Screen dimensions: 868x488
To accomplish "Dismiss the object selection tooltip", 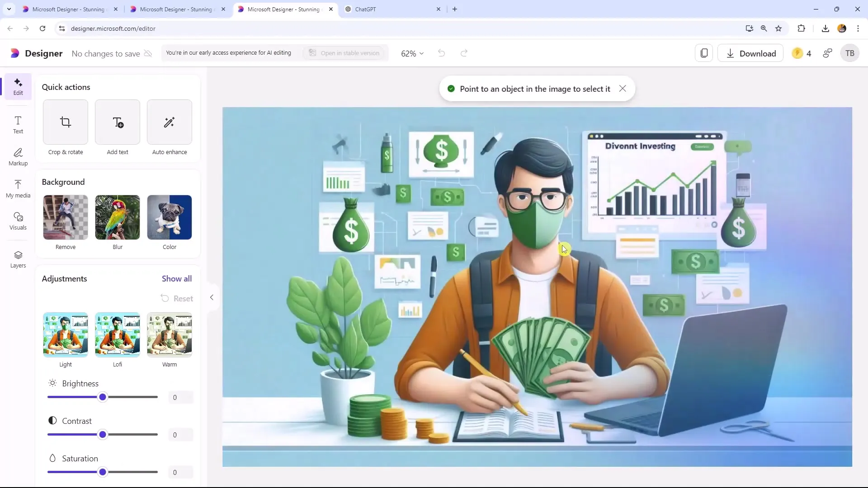I will coord(623,88).
